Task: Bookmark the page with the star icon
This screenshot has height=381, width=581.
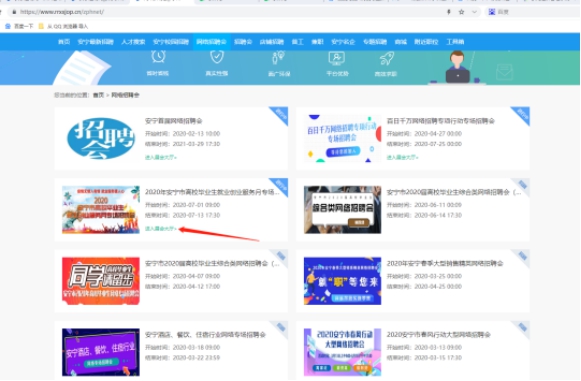Action: (461, 12)
